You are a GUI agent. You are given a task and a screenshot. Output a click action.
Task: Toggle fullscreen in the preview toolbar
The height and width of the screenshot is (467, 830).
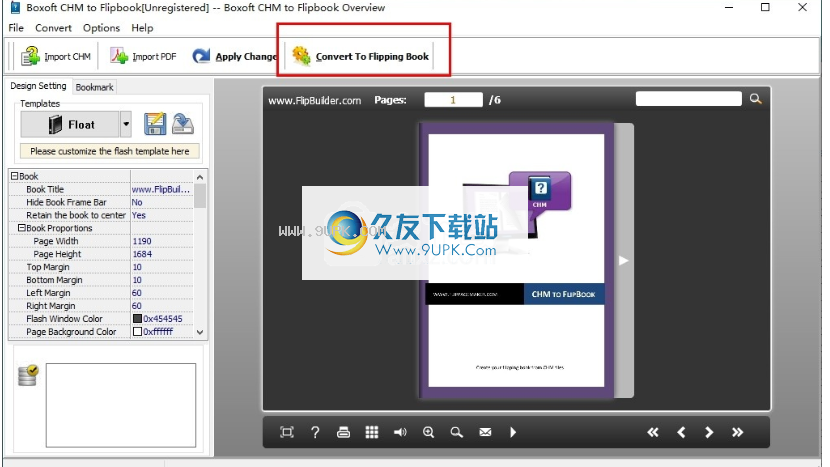(286, 432)
